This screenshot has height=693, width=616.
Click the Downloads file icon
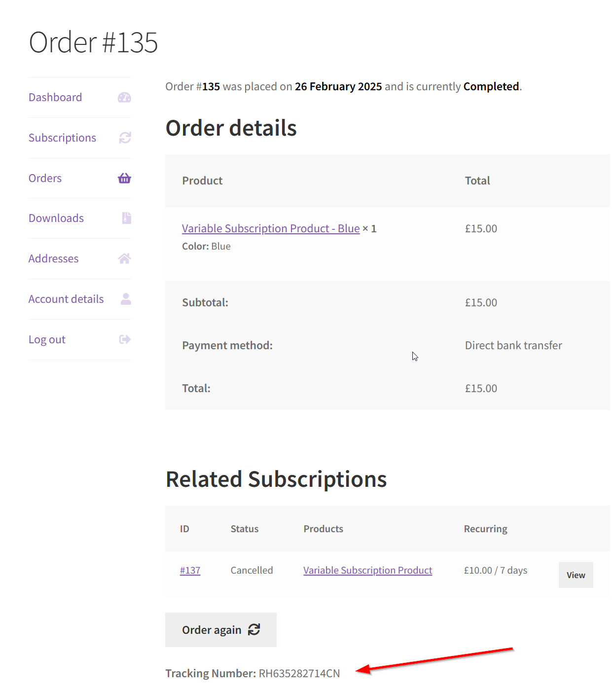[126, 218]
